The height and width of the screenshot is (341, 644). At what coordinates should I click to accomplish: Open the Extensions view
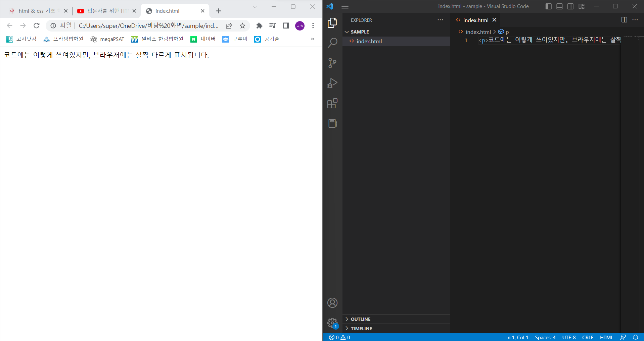(332, 103)
